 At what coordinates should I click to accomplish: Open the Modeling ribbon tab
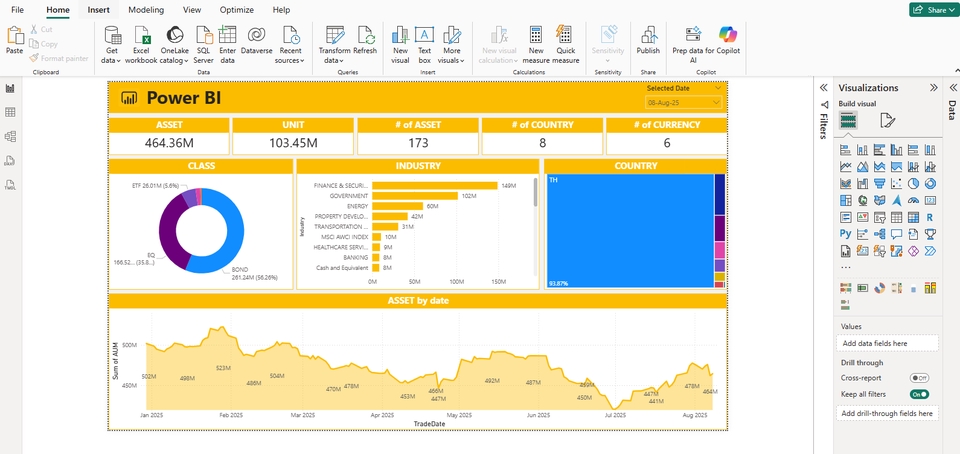click(146, 9)
